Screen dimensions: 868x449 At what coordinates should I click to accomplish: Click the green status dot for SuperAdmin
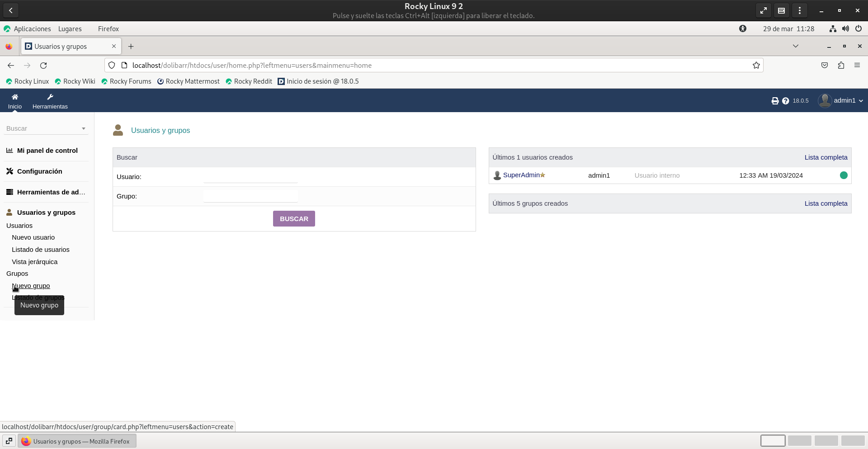pyautogui.click(x=844, y=175)
